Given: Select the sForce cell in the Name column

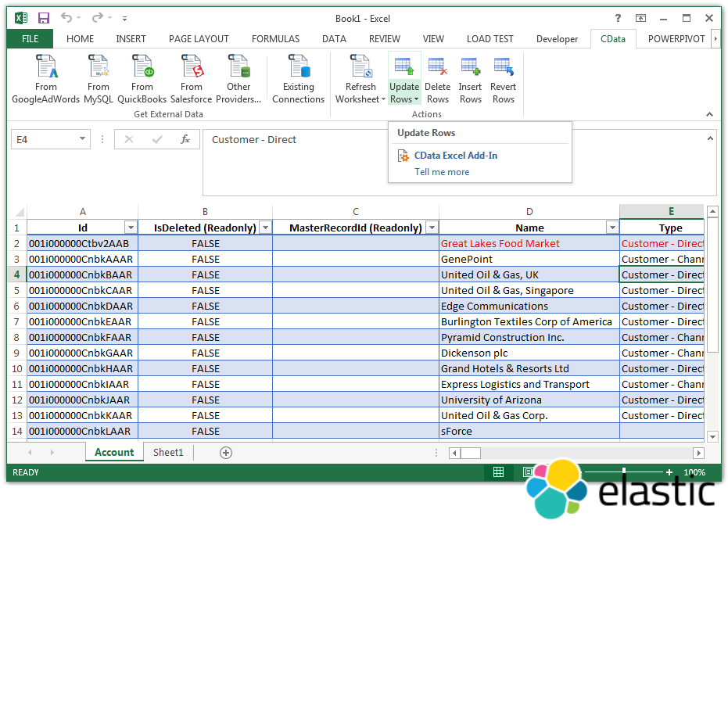Looking at the screenshot, I should click(x=529, y=431).
